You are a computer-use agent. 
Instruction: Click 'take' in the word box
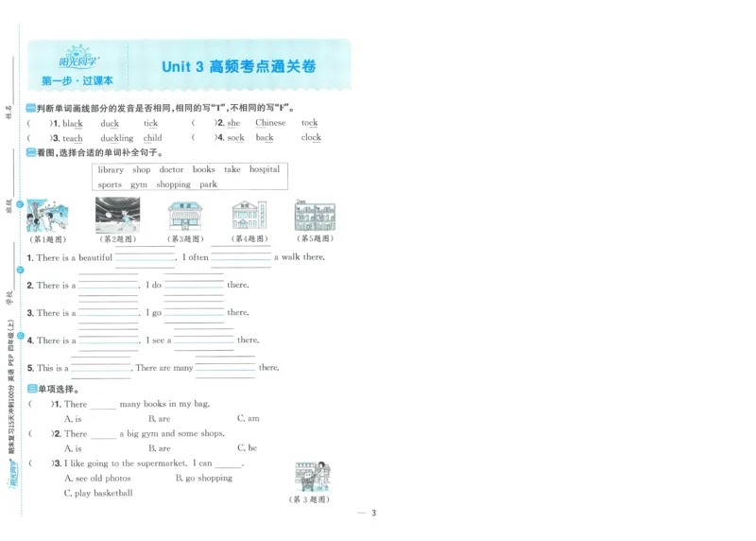click(232, 169)
